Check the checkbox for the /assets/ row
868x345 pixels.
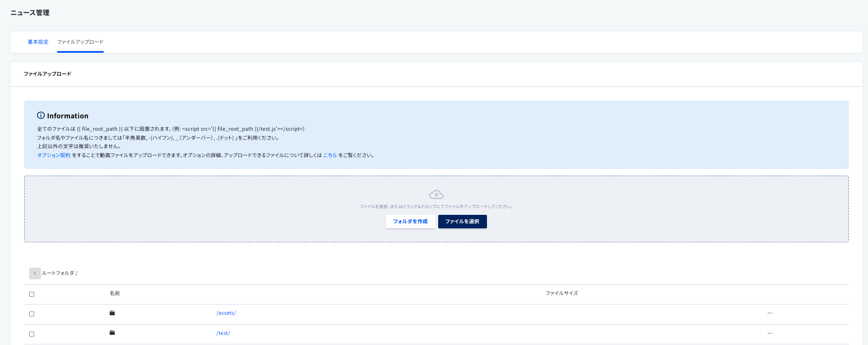31,314
